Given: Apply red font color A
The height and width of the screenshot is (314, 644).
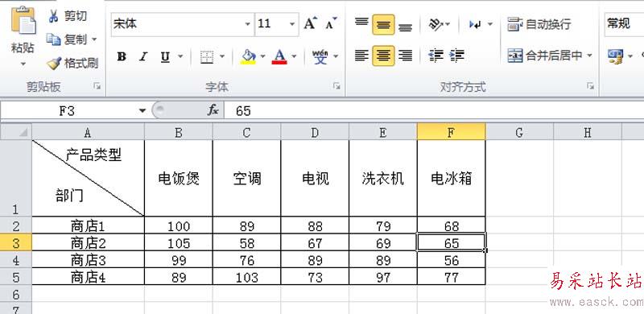Looking at the screenshot, I should pyautogui.click(x=279, y=56).
